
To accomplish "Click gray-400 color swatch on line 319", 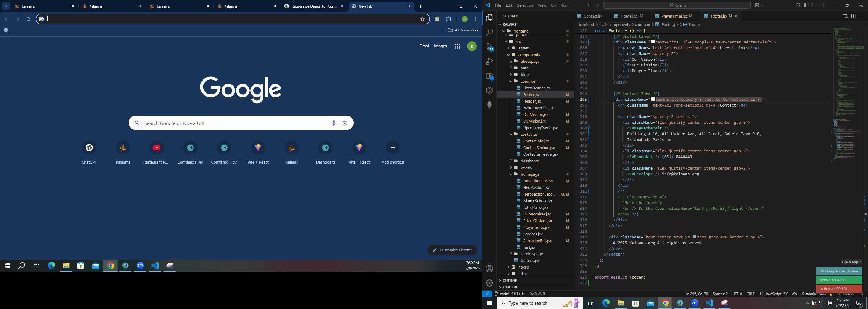I will [x=694, y=237].
